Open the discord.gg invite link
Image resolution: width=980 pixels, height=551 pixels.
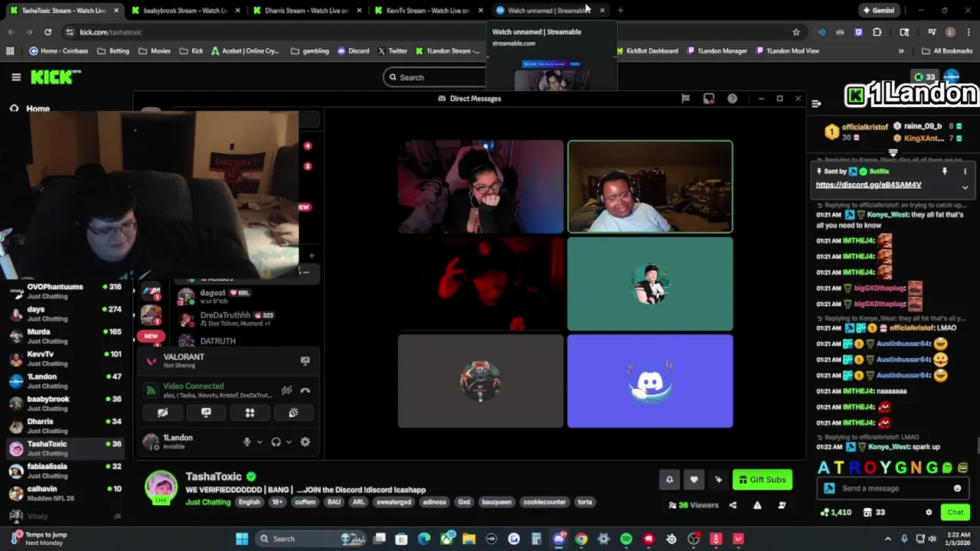[x=868, y=185]
